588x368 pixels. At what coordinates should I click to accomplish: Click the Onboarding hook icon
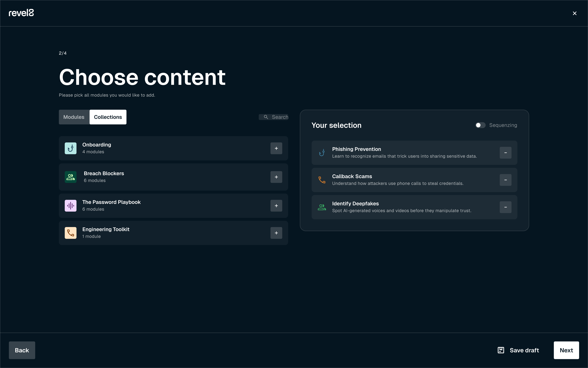click(71, 148)
